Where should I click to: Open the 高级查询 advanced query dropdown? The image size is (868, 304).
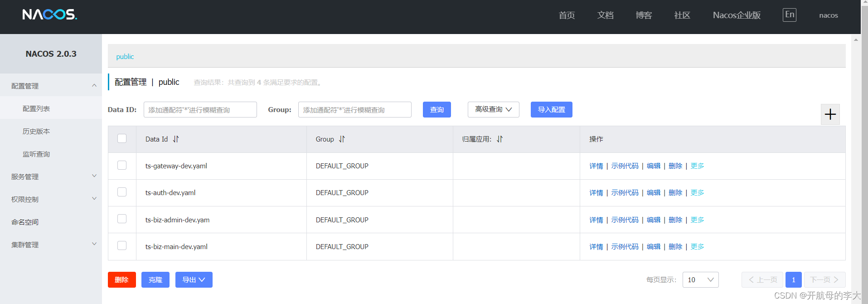[x=493, y=109]
